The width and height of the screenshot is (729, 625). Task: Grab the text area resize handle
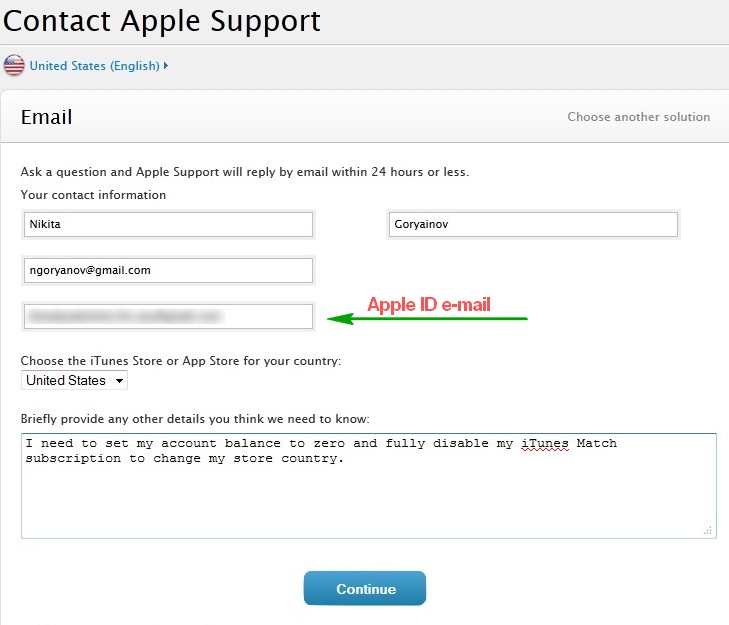point(709,531)
